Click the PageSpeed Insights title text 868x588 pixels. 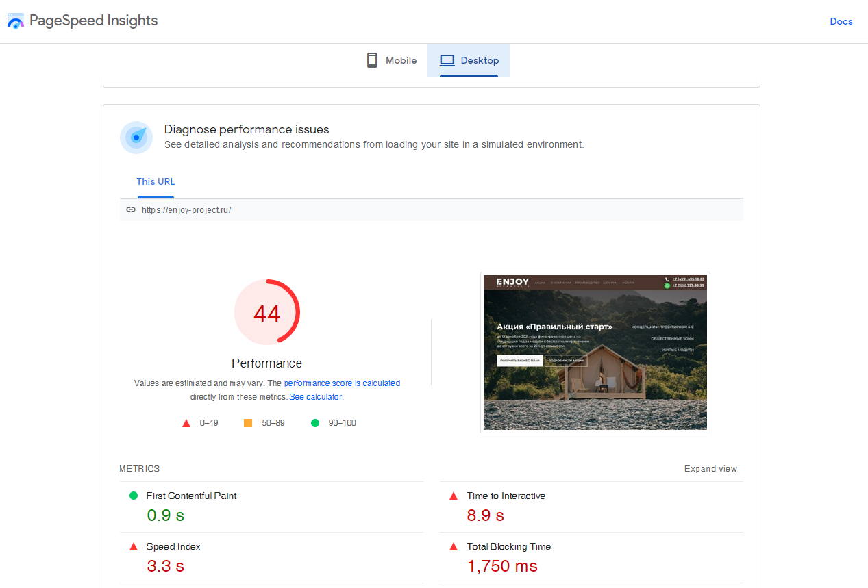pyautogui.click(x=94, y=21)
